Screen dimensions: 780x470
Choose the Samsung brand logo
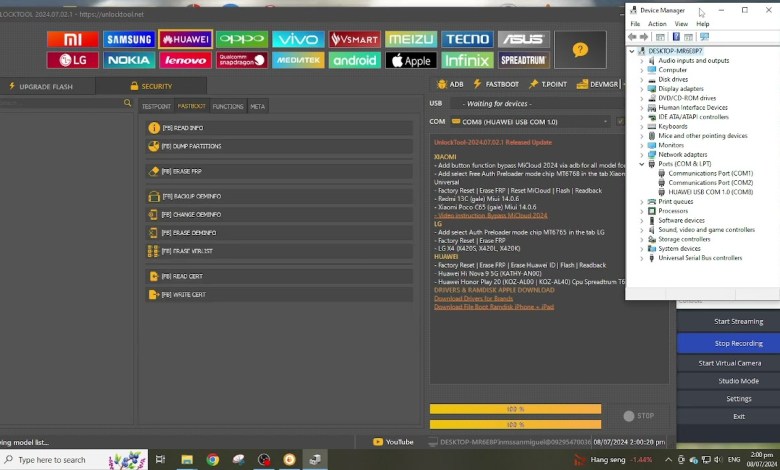[x=130, y=39]
